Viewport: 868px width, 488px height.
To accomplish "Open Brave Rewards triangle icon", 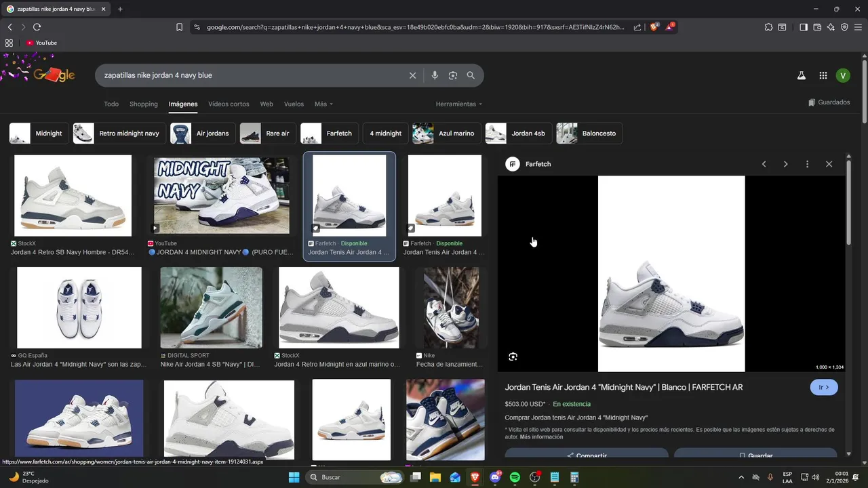I will click(670, 27).
